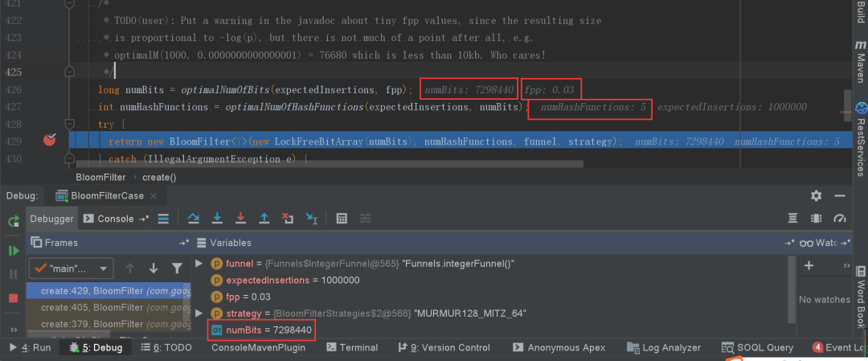The image size is (868, 361).
Task: Click the Step Over icon
Action: (x=193, y=219)
